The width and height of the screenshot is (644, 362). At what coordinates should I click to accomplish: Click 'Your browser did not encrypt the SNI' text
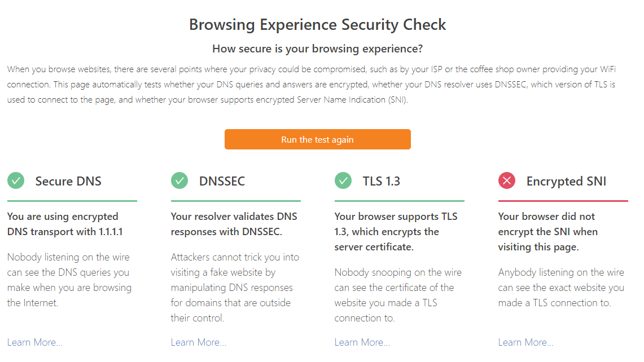click(548, 232)
